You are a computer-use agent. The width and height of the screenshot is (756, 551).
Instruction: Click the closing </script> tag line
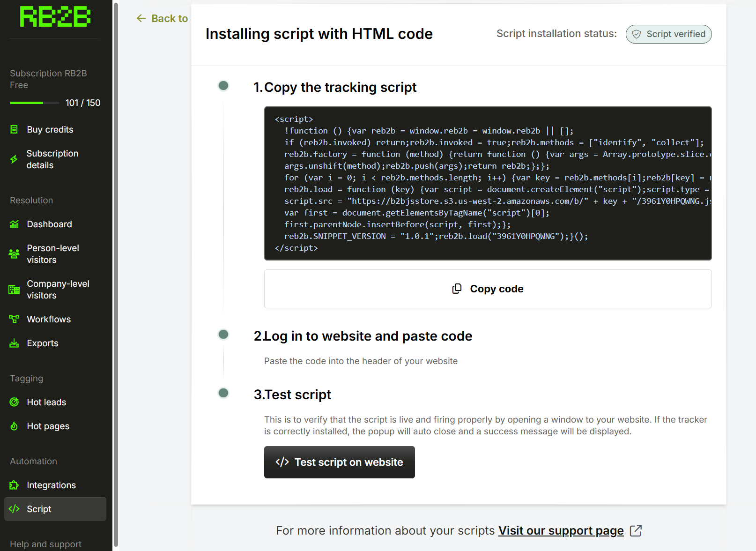tap(296, 248)
